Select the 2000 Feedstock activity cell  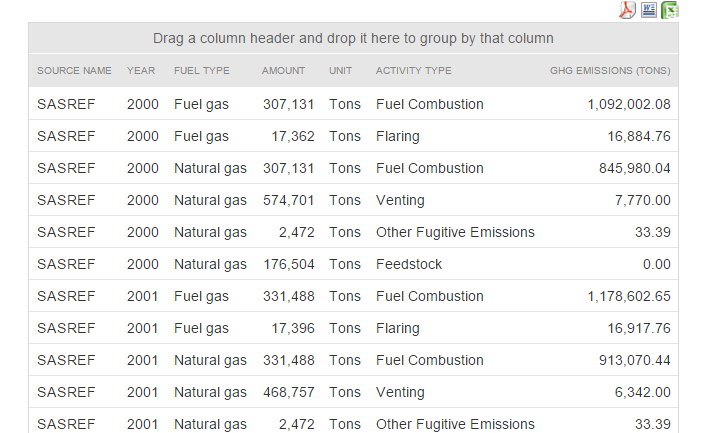[x=409, y=264]
